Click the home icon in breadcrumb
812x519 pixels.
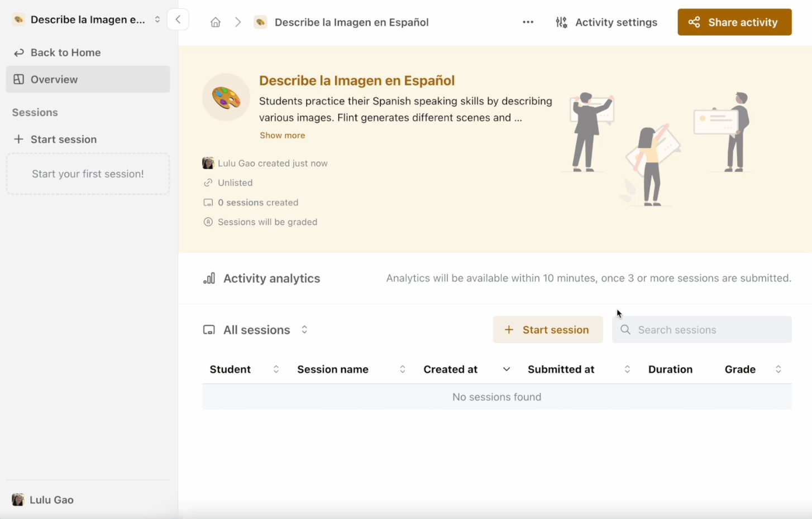[x=216, y=22]
